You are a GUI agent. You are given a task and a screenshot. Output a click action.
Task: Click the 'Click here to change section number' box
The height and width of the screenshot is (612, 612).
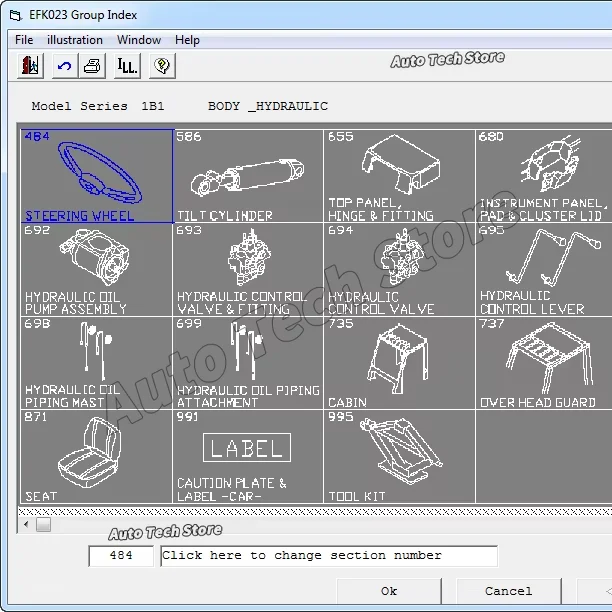point(329,556)
